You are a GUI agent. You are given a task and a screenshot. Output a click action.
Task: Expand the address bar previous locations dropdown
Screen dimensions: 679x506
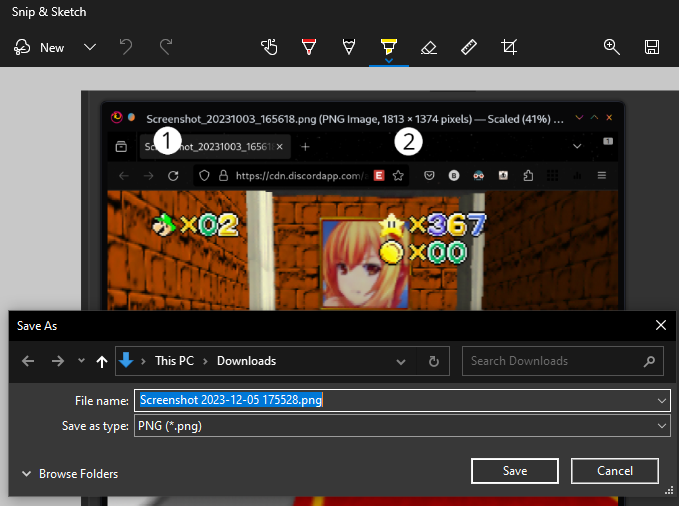[x=401, y=361]
